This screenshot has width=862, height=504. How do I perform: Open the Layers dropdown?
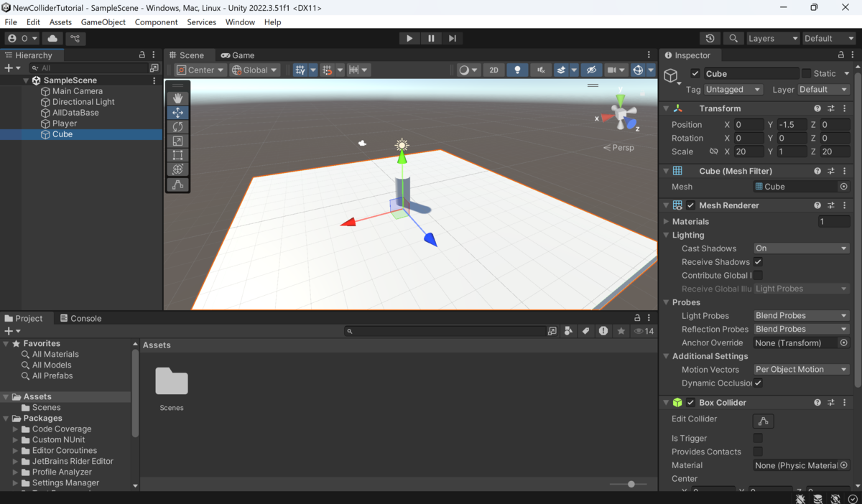[773, 38]
